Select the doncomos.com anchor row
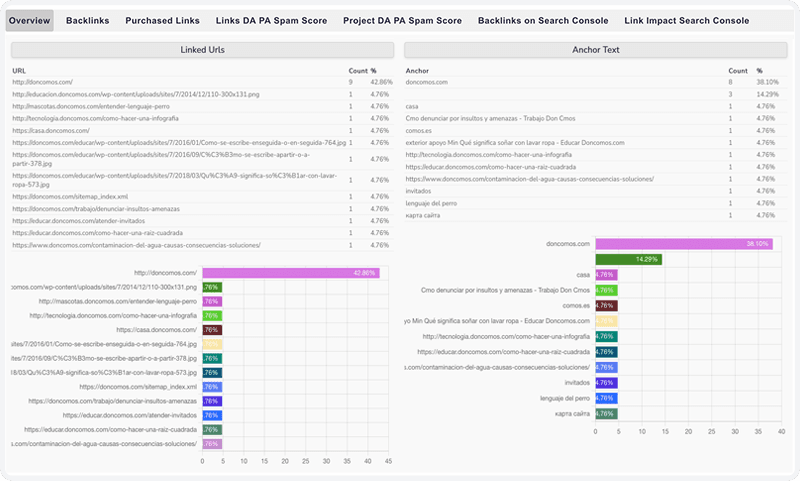Image resolution: width=800 pixels, height=481 pixels. 595,82
